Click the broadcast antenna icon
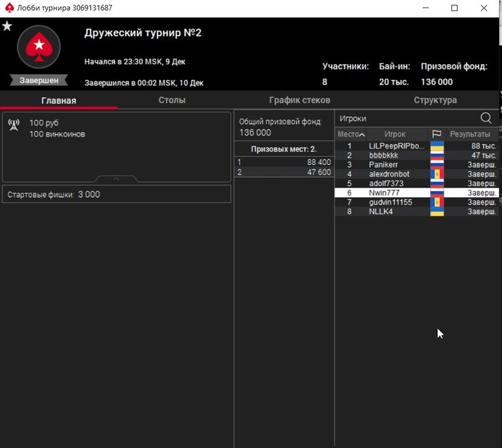Viewport: 502px width, 448px height. [x=13, y=124]
